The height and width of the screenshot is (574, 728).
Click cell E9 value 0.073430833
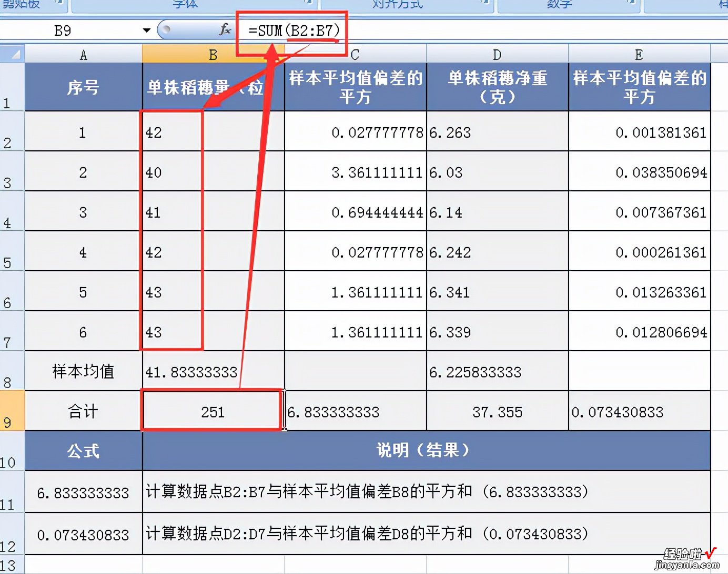(639, 411)
